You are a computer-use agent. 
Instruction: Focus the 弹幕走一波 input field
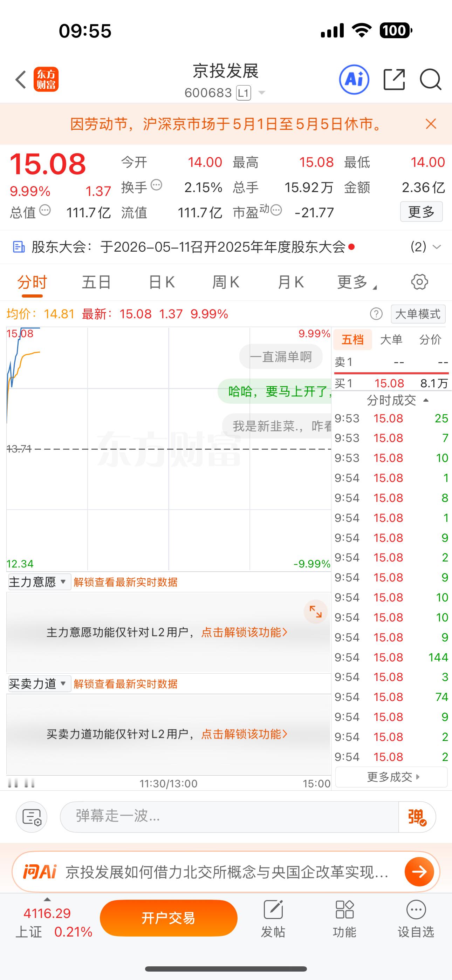pyautogui.click(x=229, y=817)
